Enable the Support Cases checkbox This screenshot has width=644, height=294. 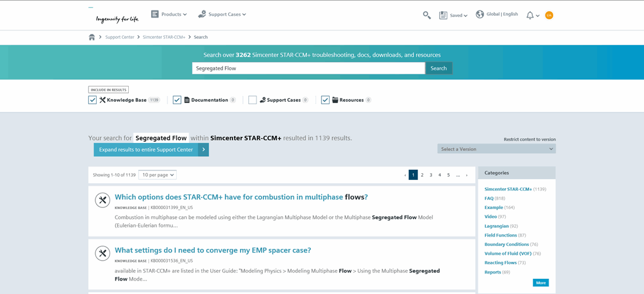[x=252, y=100]
